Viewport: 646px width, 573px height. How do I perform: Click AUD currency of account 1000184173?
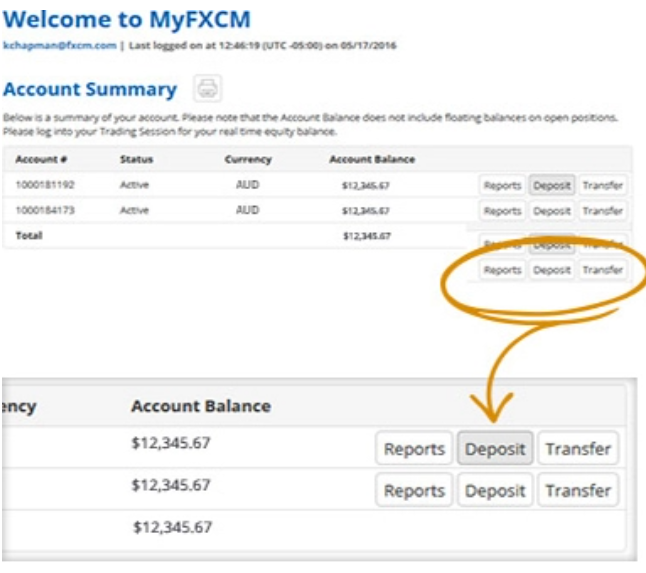pyautogui.click(x=247, y=210)
